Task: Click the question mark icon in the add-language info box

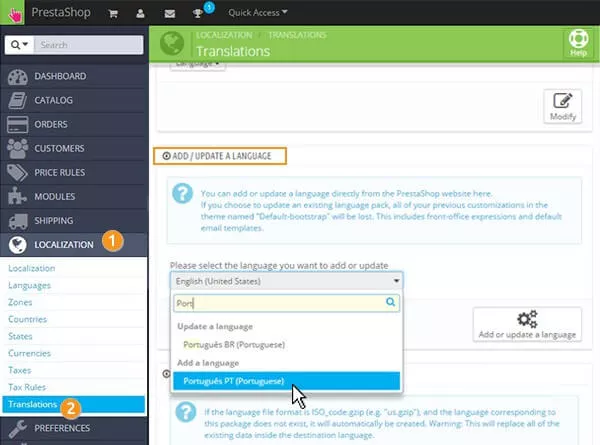Action: pyautogui.click(x=183, y=193)
